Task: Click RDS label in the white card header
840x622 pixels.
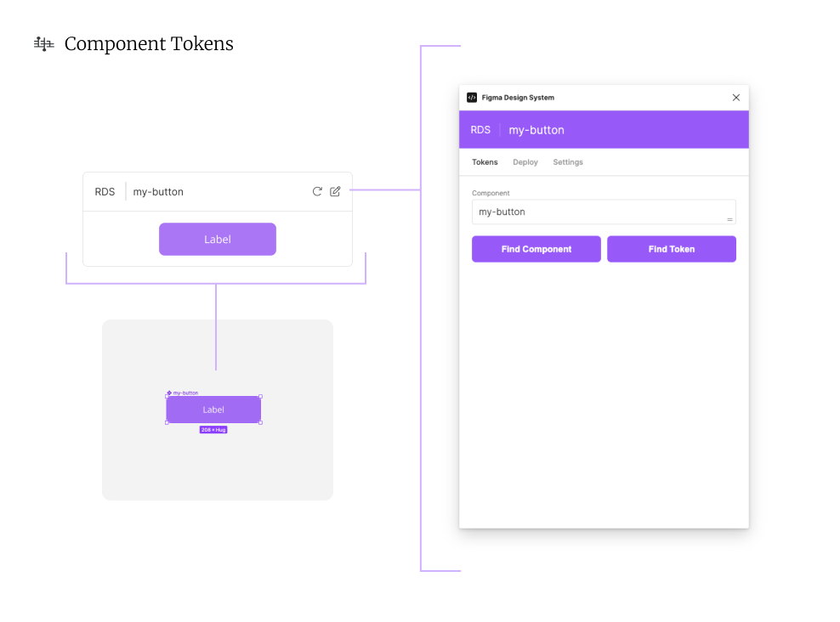Action: tap(105, 192)
